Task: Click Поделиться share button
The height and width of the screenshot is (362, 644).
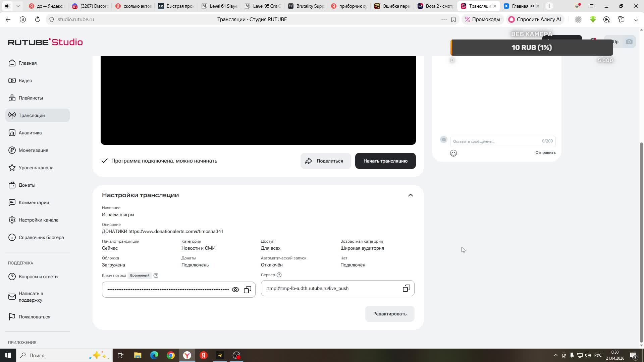Action: [x=325, y=161]
